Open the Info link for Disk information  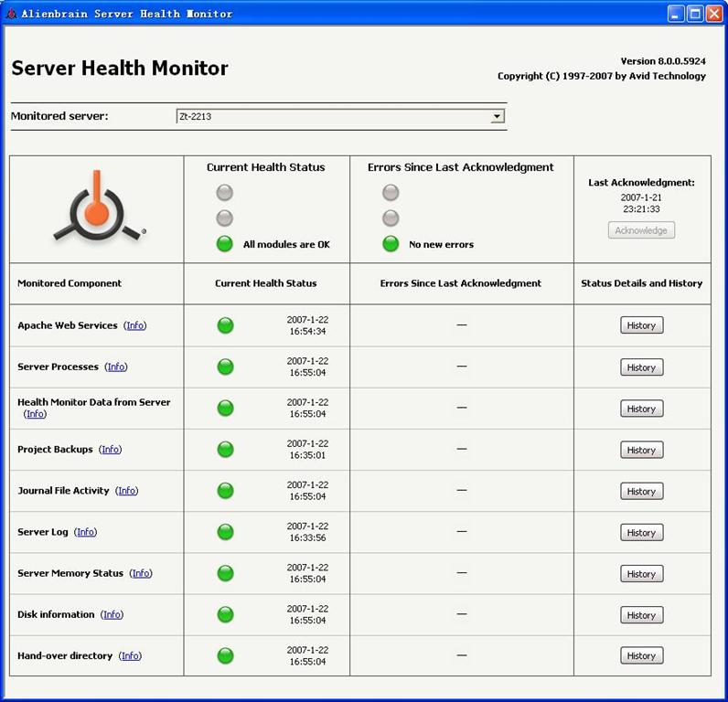click(112, 614)
